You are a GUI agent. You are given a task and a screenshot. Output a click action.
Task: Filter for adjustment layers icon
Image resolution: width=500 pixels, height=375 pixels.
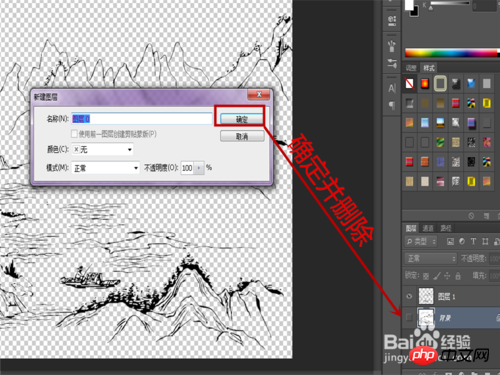[x=462, y=241]
